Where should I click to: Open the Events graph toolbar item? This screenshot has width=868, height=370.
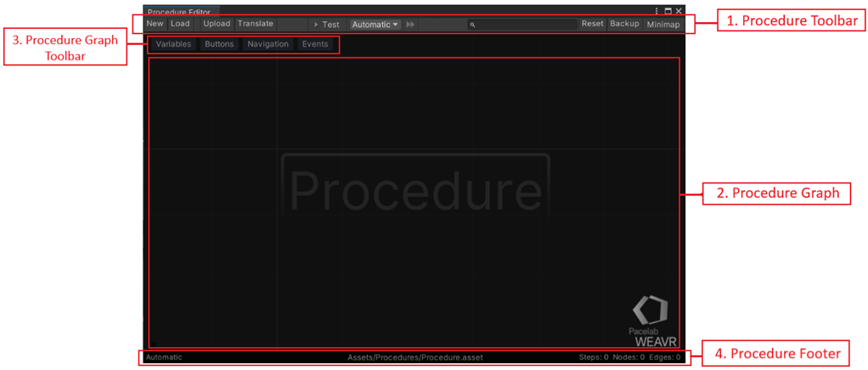click(315, 44)
